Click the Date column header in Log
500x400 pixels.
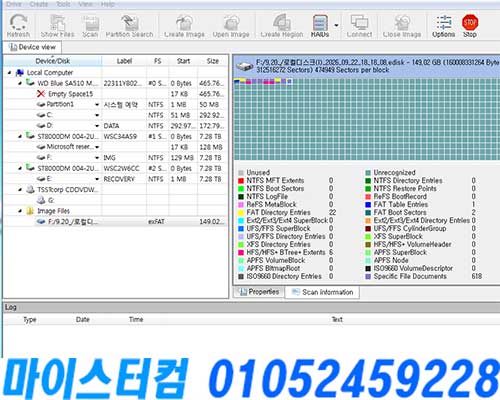coord(82,319)
